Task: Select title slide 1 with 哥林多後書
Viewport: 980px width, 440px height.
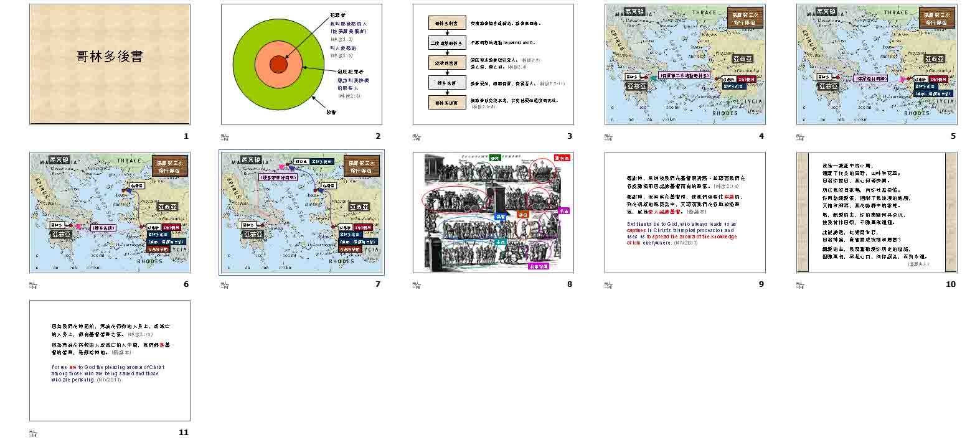Action: click(110, 65)
